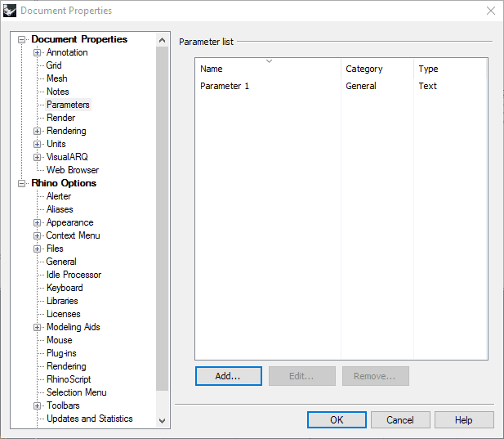This screenshot has width=504, height=439.
Task: Open the Keyboard options page
Action: [65, 288]
